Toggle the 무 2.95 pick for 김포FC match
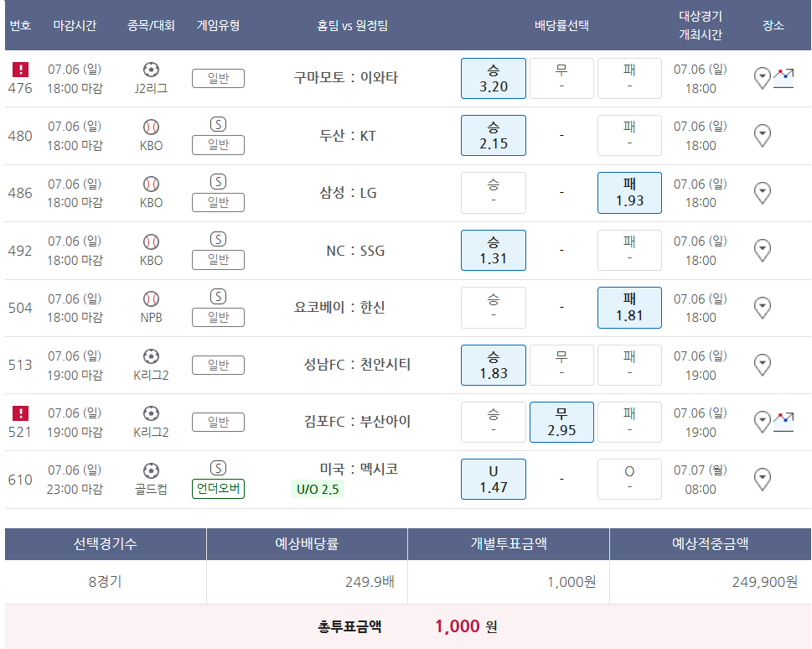The image size is (812, 649). coord(561,422)
